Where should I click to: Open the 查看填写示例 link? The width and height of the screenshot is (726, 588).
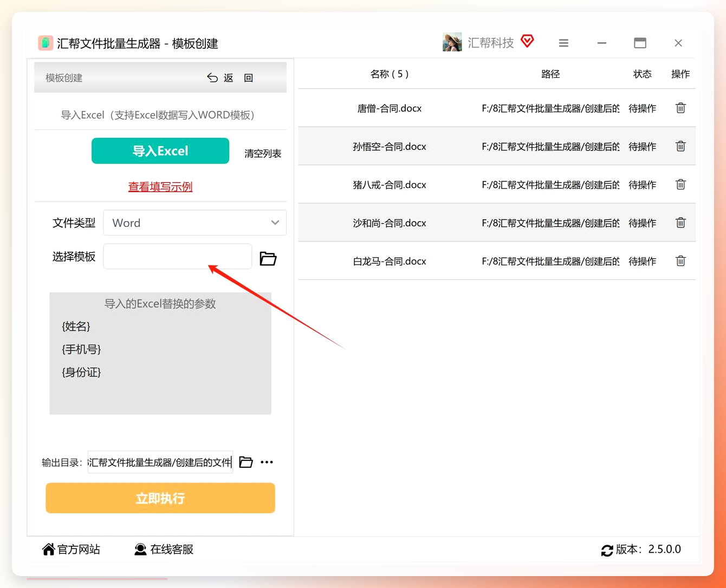(160, 187)
